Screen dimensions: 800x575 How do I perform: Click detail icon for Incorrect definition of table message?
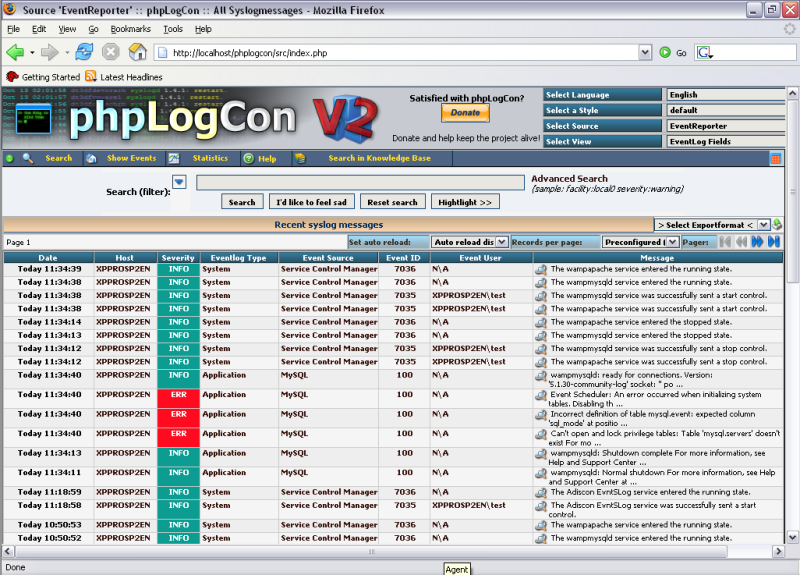pos(541,415)
